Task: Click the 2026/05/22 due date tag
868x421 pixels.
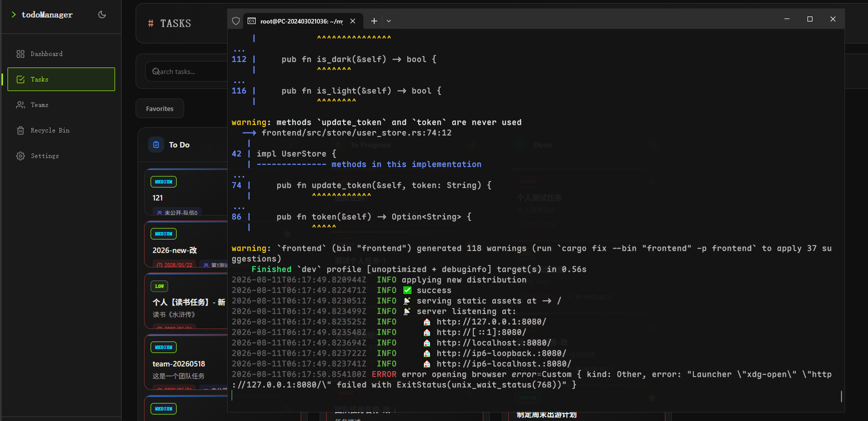Action: [175, 265]
